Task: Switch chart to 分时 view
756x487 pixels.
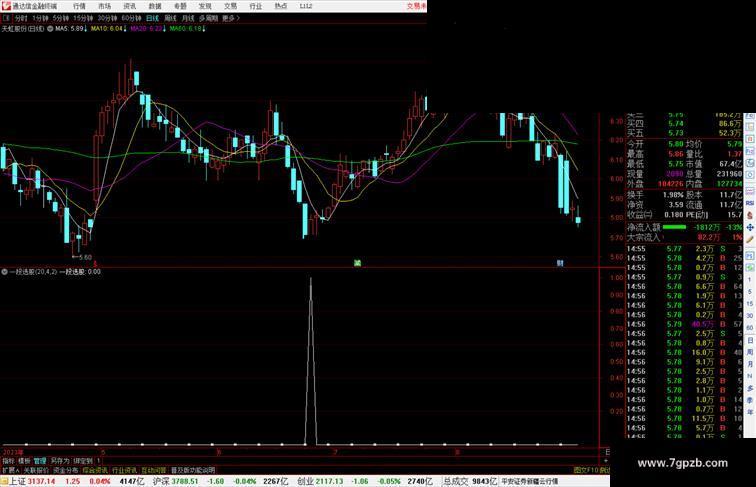Action: (x=21, y=18)
